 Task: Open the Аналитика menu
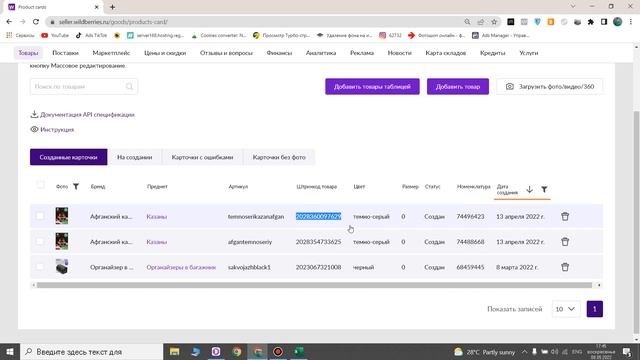pyautogui.click(x=321, y=53)
